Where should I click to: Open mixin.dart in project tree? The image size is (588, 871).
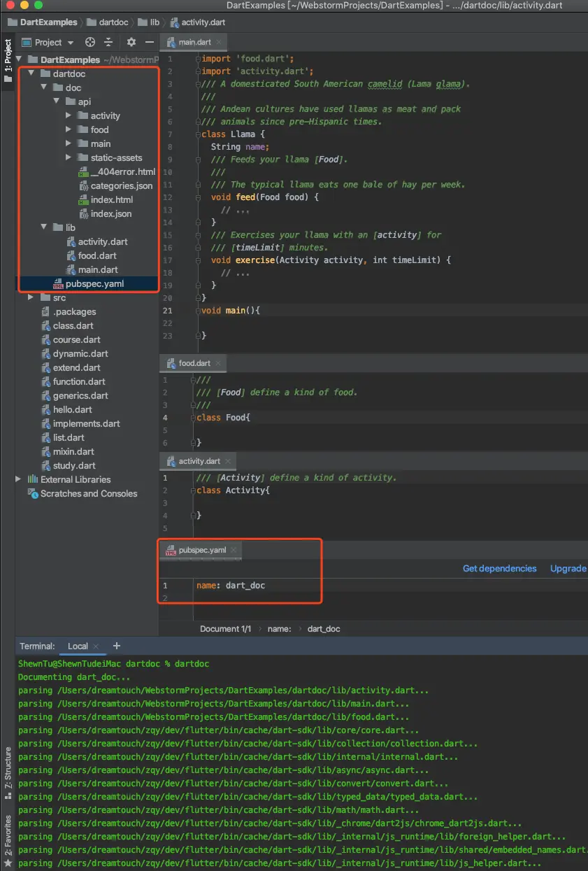[68, 452]
